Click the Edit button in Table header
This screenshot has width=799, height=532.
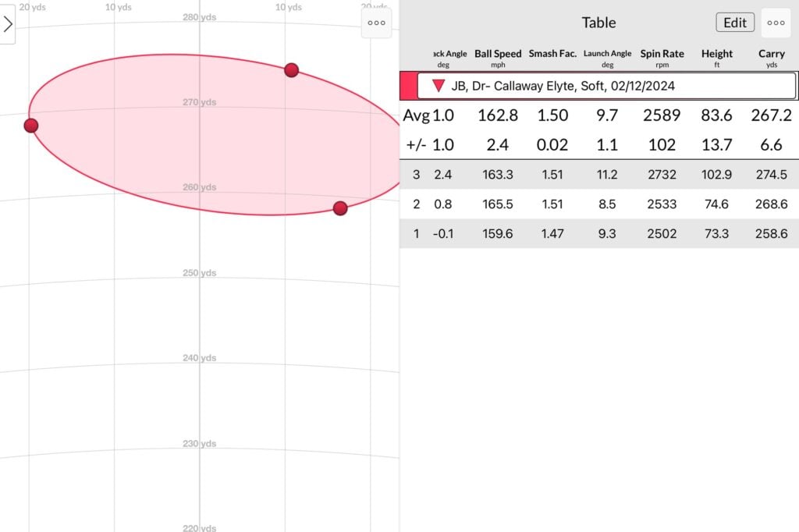coord(734,23)
